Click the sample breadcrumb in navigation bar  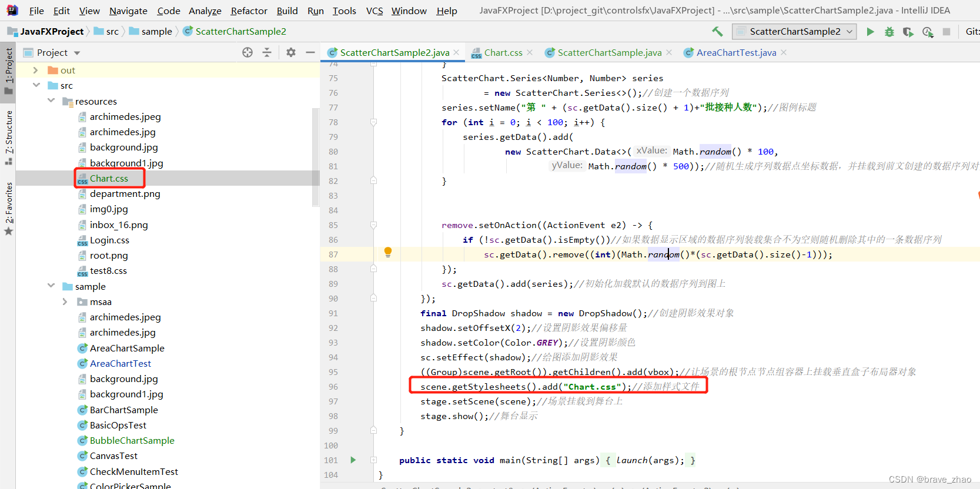[x=150, y=32]
